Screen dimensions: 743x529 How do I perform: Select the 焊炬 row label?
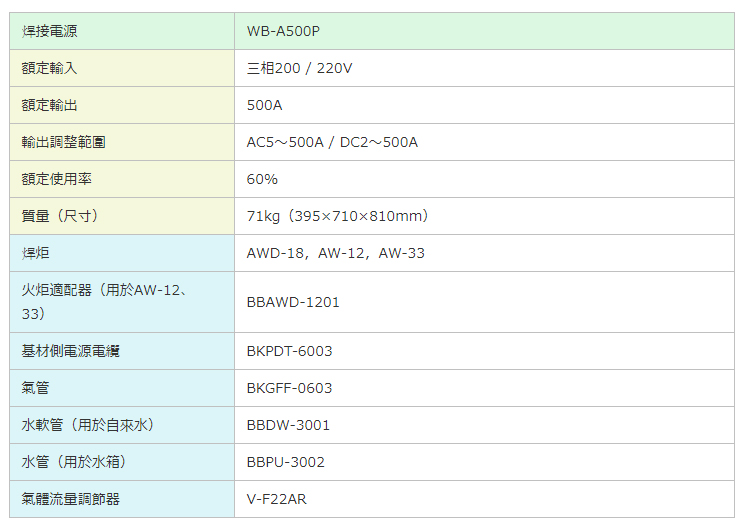(x=35, y=253)
